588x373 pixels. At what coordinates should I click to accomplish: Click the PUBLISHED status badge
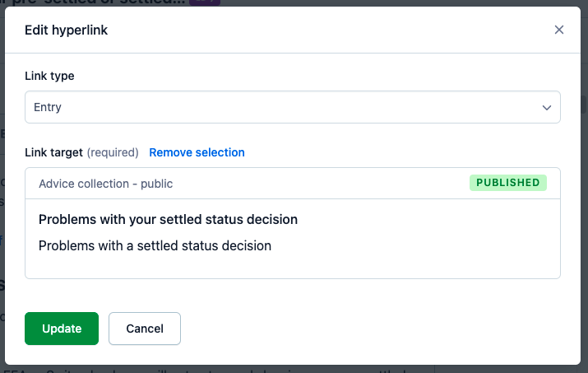tap(507, 183)
